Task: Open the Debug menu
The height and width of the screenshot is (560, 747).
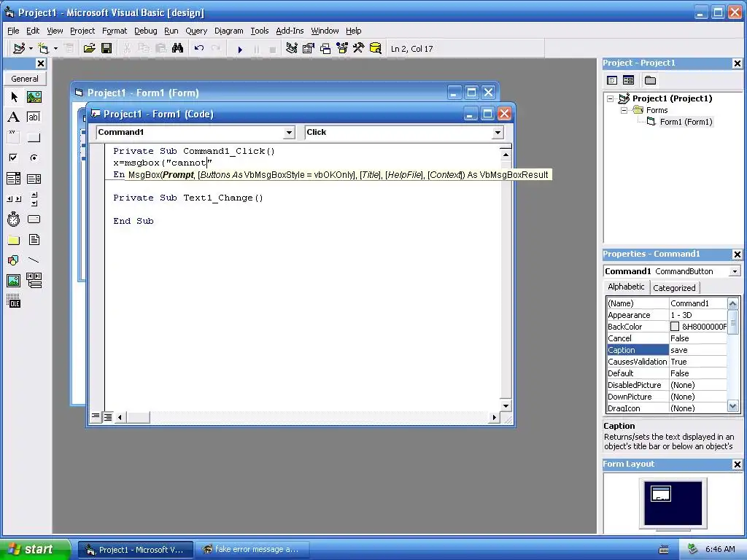Action: [x=145, y=31]
